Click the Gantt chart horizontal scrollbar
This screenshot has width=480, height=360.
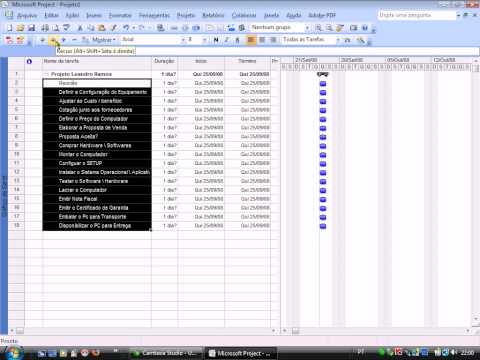click(x=378, y=331)
